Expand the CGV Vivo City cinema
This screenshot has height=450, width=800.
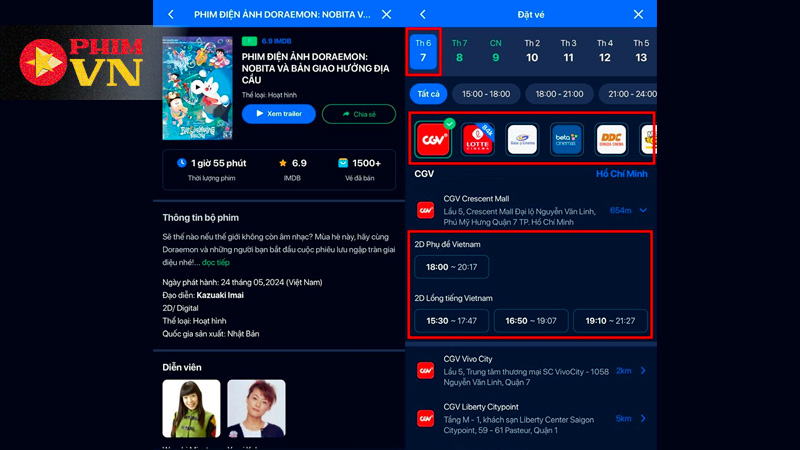tap(643, 370)
